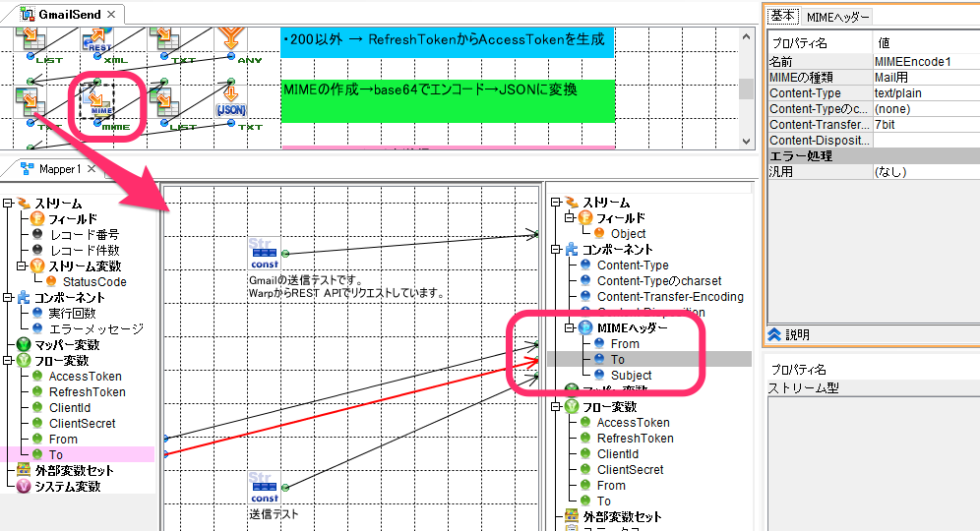This screenshot has width=980, height=531.
Task: Collapse ストリーム node in right tree
Action: (556, 203)
